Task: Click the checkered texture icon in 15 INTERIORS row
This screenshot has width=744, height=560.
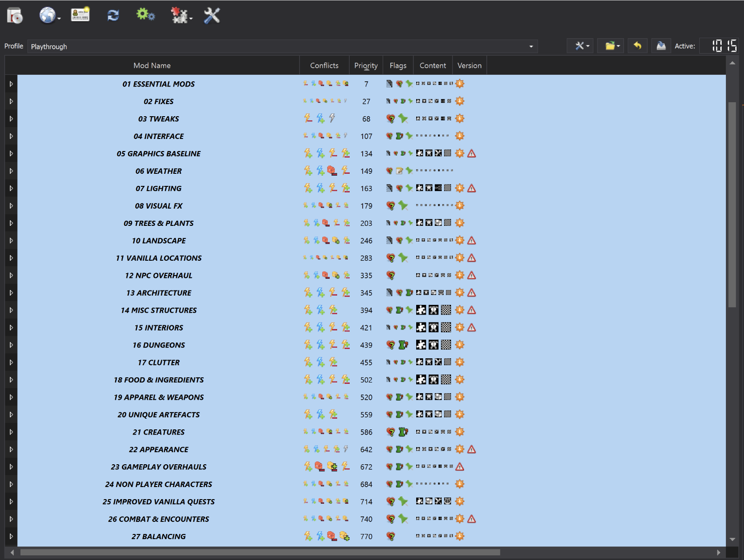Action: 446,327
